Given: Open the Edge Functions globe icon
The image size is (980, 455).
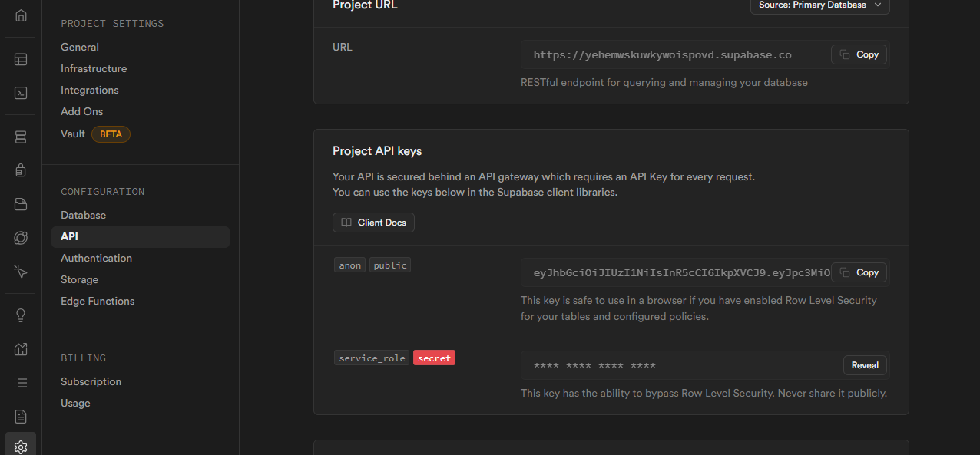Looking at the screenshot, I should pos(21,238).
